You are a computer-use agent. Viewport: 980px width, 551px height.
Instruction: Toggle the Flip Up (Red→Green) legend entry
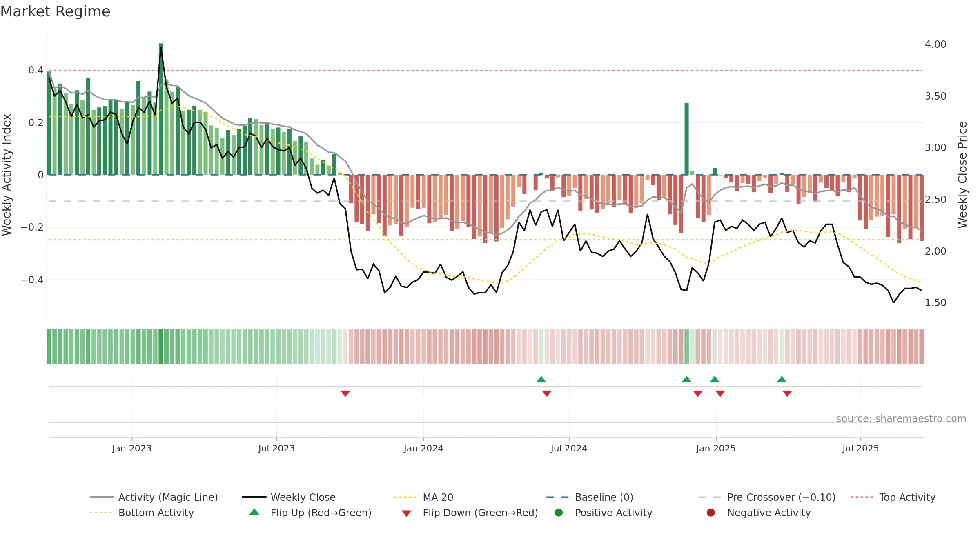(311, 513)
